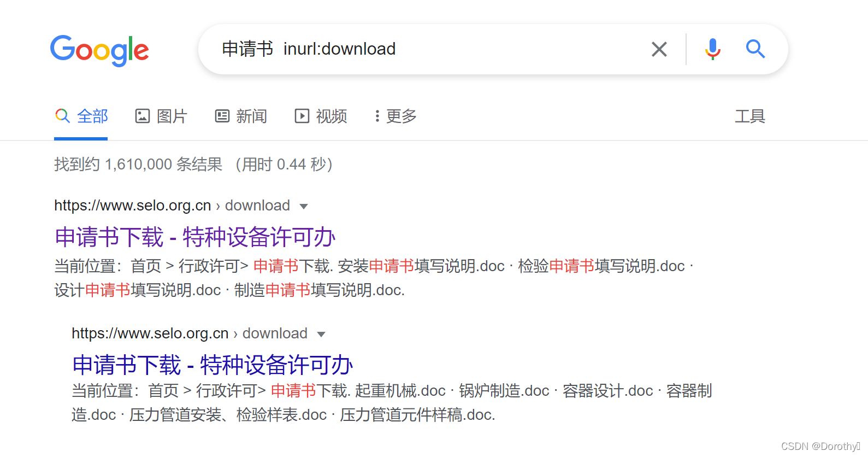Switch to the 图片 images tab
This screenshot has width=868, height=457.
(x=161, y=116)
